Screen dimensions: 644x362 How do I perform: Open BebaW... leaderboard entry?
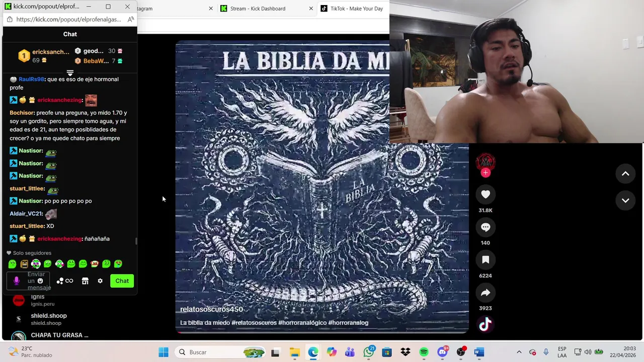pyautogui.click(x=99, y=61)
